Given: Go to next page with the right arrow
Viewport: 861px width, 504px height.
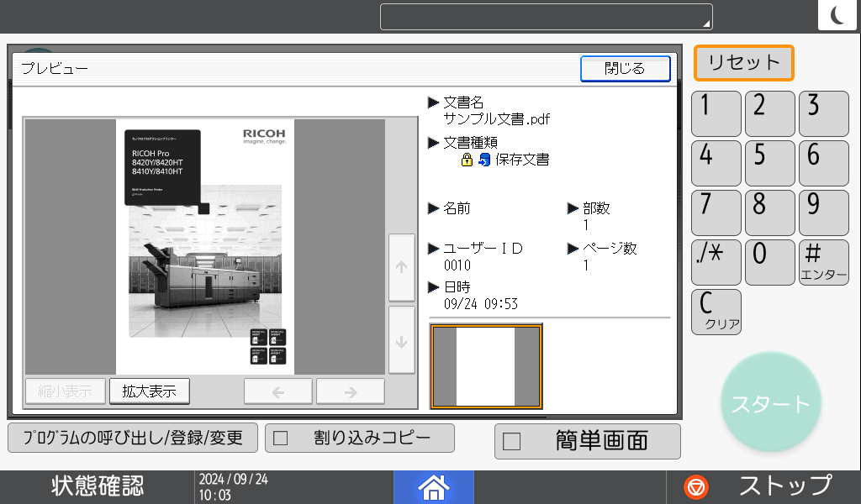Looking at the screenshot, I should [351, 391].
